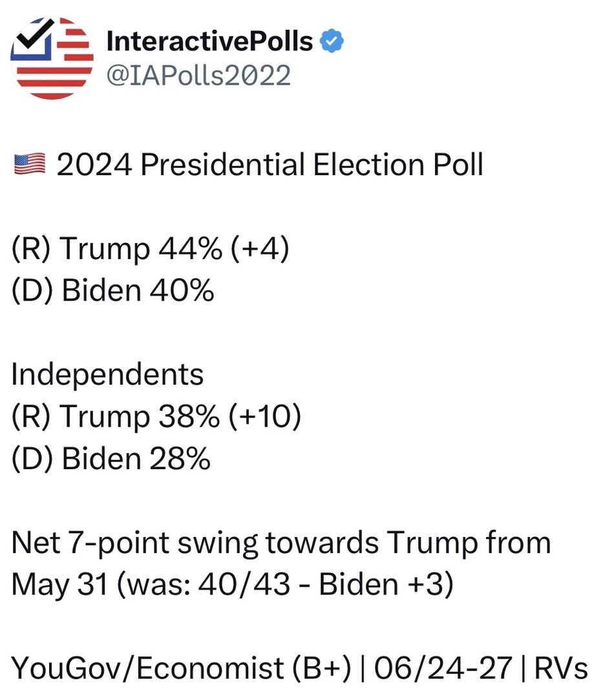Viewport: 616px width, 696px height.
Task: Click the (B+) pollster rating
Action: pos(322,668)
